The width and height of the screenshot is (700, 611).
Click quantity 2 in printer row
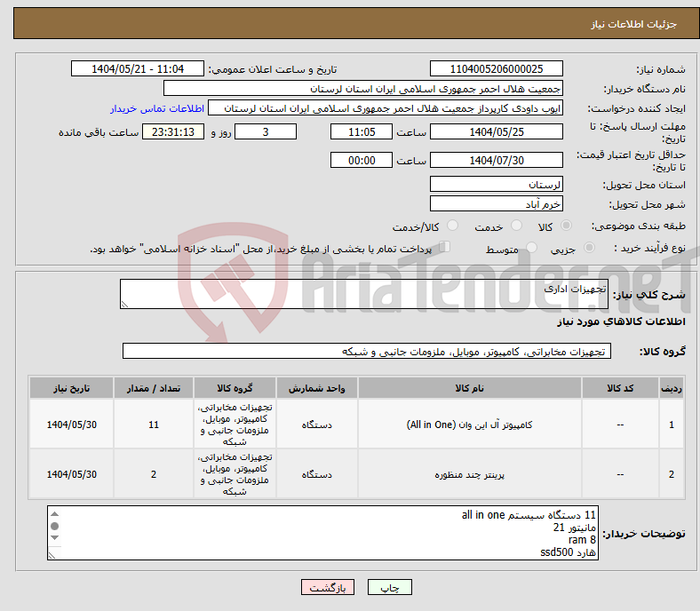pyautogui.click(x=153, y=474)
